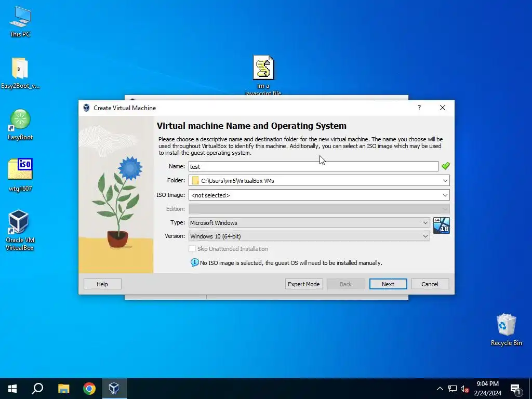Image resolution: width=532 pixels, height=399 pixels.
Task: Open the Recycle Bin icon
Action: (x=506, y=329)
